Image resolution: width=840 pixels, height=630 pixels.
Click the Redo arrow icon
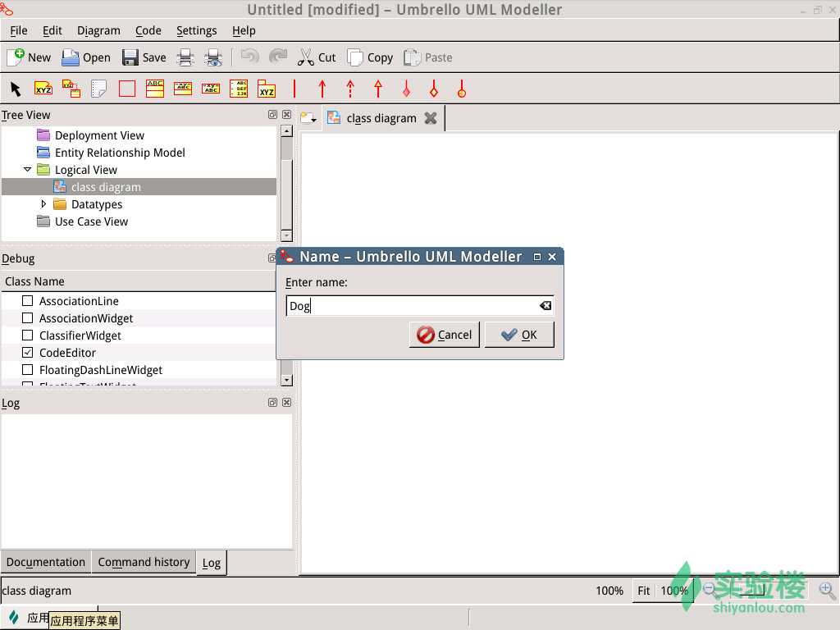tap(278, 57)
